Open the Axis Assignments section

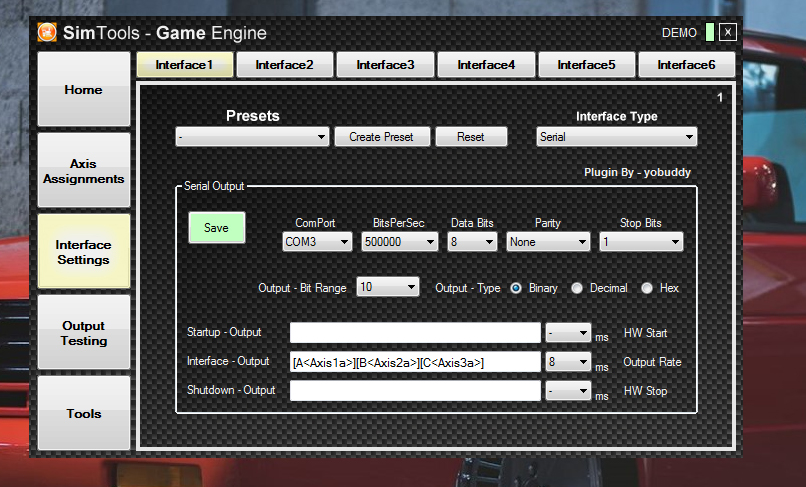(84, 170)
